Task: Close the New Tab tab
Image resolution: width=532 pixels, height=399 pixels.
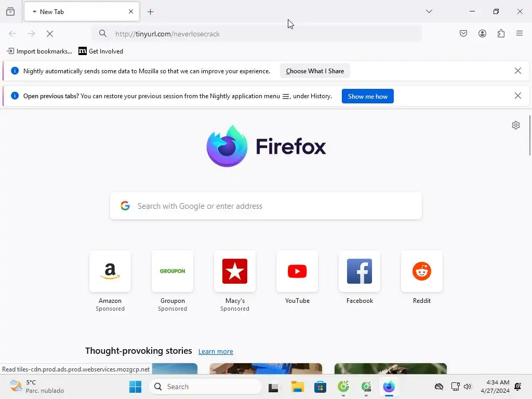Action: (x=131, y=11)
